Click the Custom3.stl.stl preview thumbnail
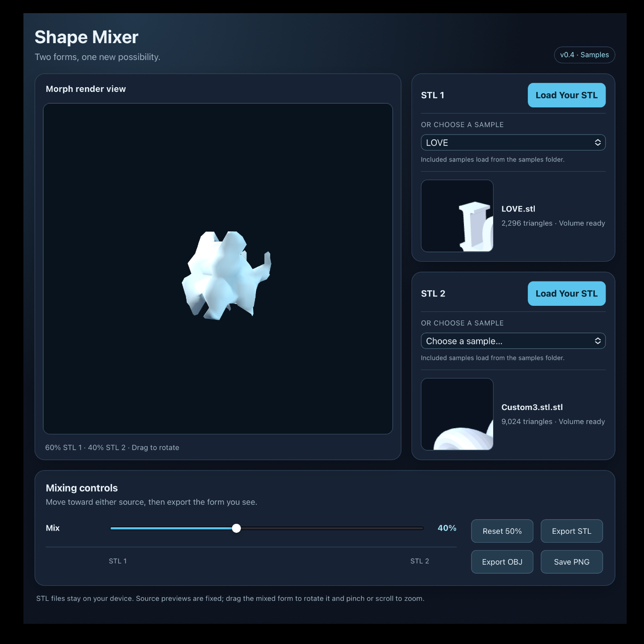The image size is (644, 644). point(457,414)
